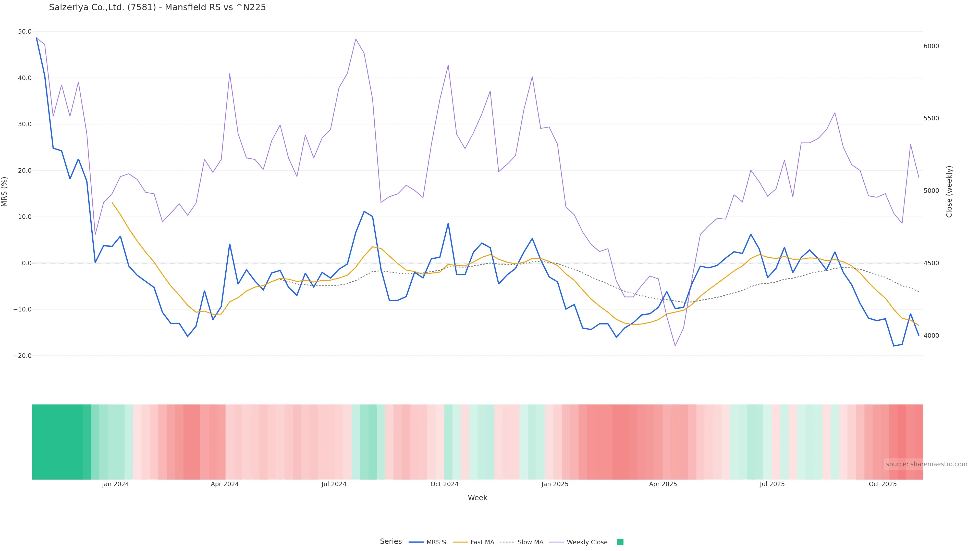Image resolution: width=980 pixels, height=551 pixels.
Task: Click the 50.0 left-axis tick label
Action: pyautogui.click(x=25, y=32)
